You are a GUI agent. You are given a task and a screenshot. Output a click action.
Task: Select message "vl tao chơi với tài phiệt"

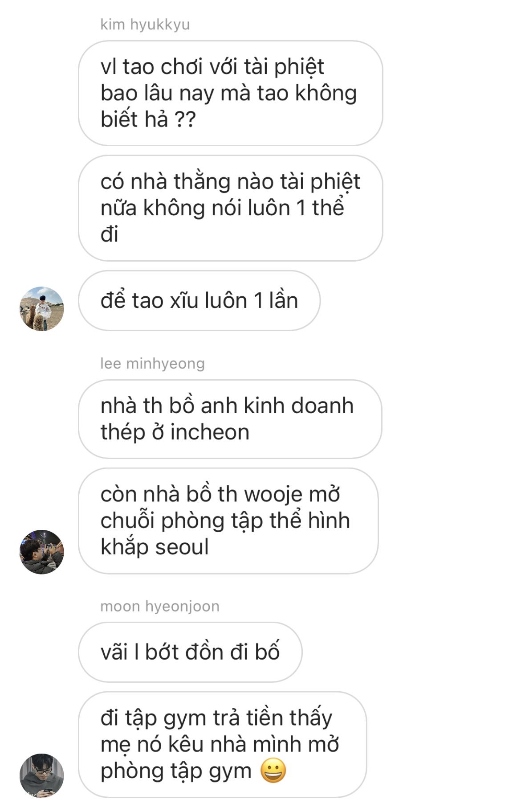(x=231, y=93)
